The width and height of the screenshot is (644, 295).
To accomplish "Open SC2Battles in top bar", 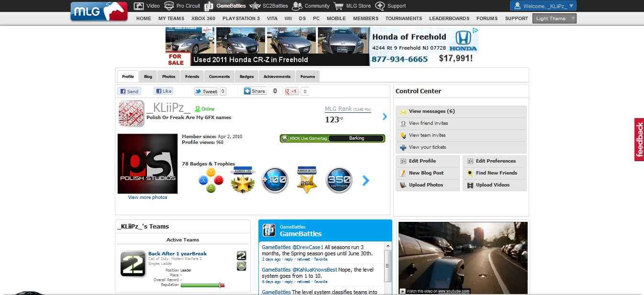I will [269, 6].
